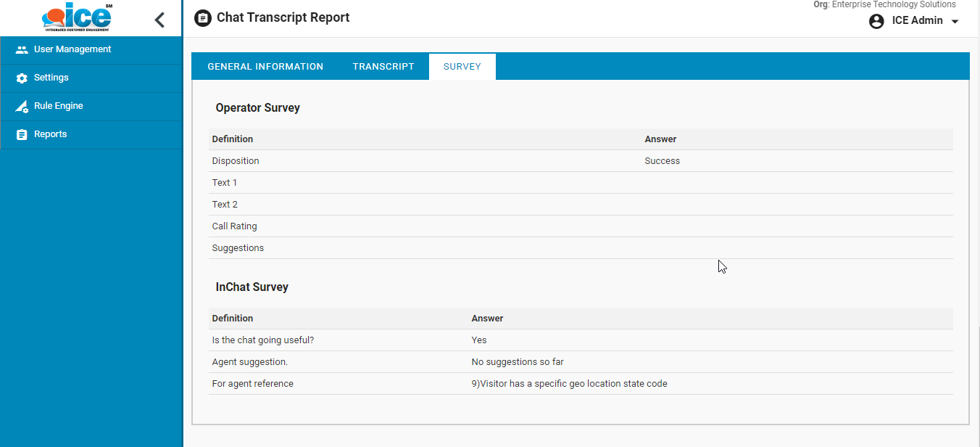Image resolution: width=980 pixels, height=447 pixels.
Task: Click the Rule Engine icon
Action: click(22, 107)
